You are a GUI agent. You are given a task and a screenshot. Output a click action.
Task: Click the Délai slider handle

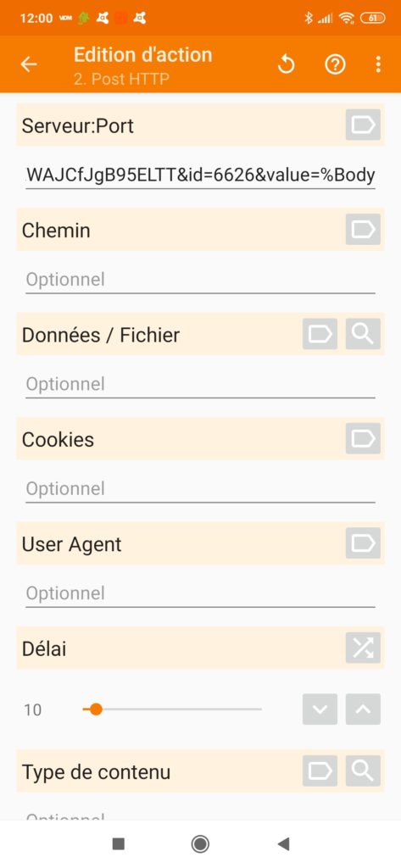click(x=96, y=709)
